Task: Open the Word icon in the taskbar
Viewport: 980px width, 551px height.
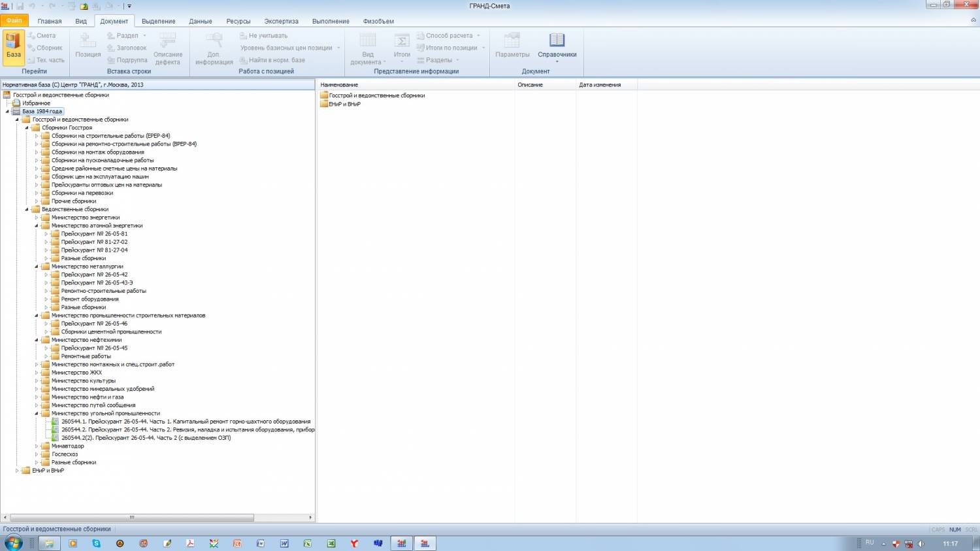Action: 284,543
